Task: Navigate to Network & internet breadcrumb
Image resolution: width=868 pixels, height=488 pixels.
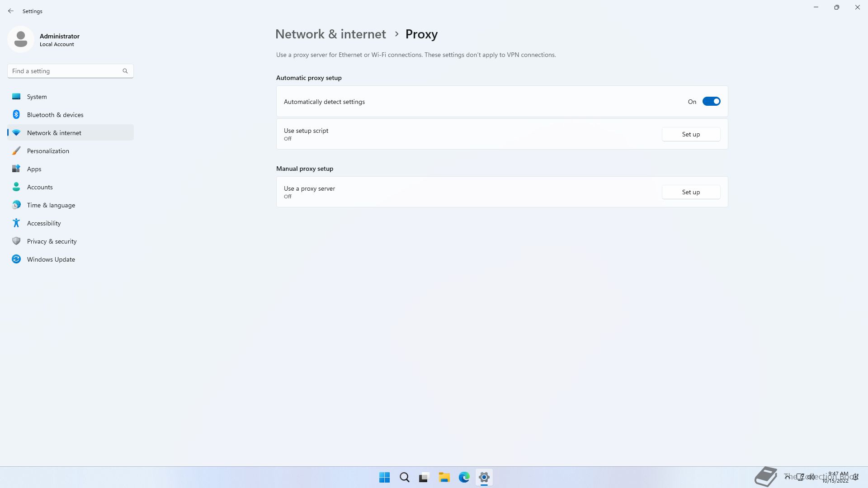Action: point(330,34)
